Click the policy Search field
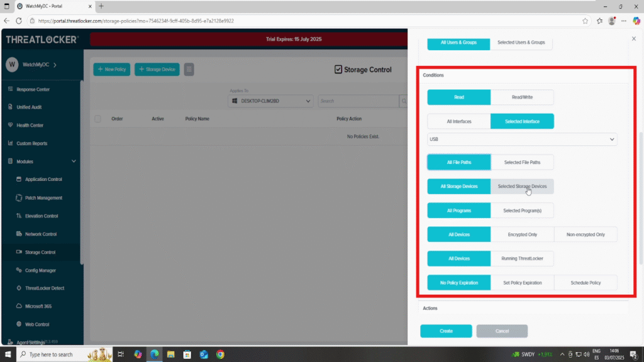 [x=358, y=101]
